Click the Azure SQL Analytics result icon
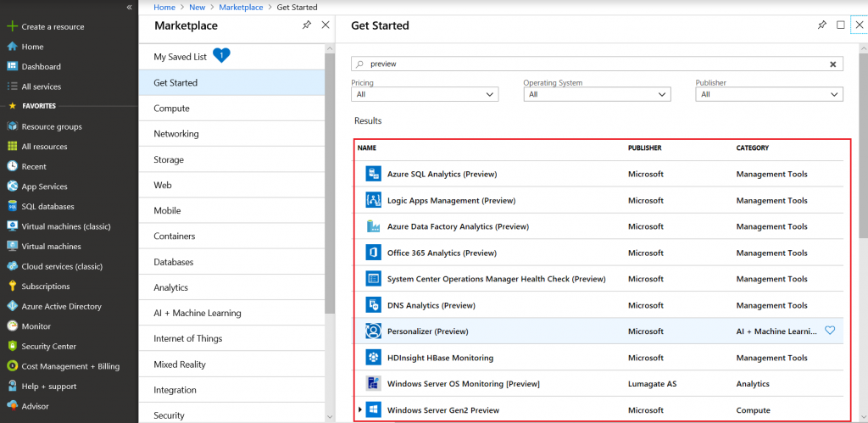The image size is (868, 423). point(374,174)
